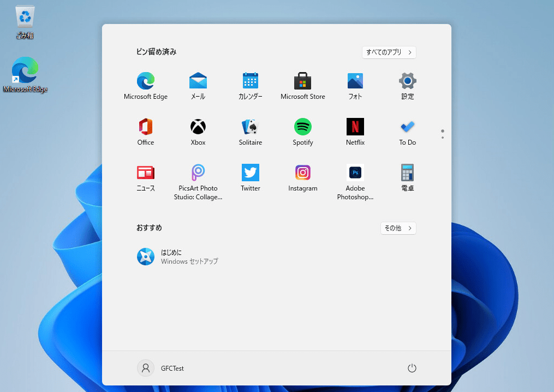Select the first page dot of pinned apps

[442, 131]
